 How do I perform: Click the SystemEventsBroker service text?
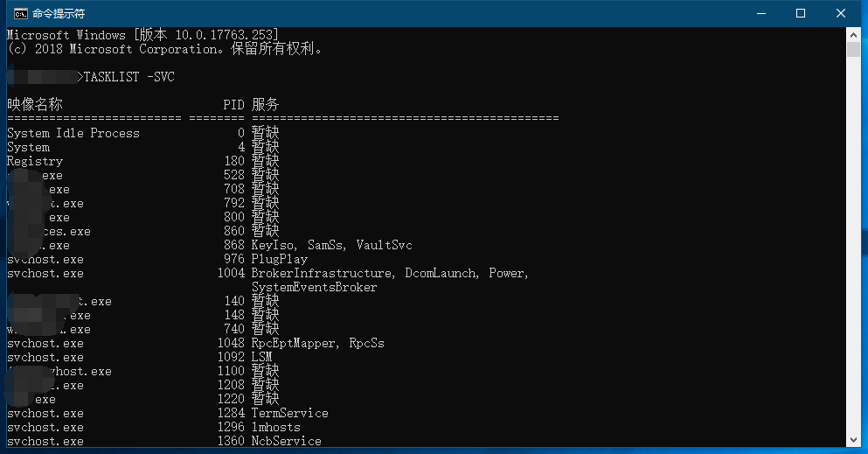315,287
